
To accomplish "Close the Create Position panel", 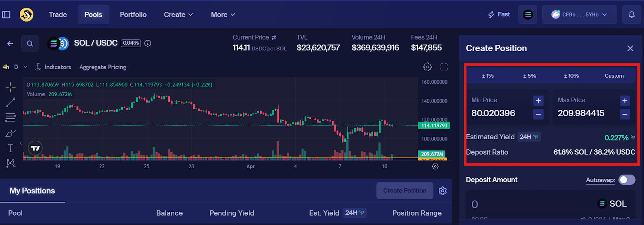I will [630, 48].
